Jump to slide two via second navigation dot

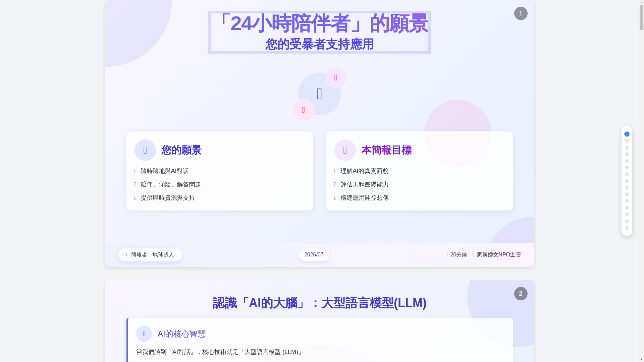click(x=627, y=141)
